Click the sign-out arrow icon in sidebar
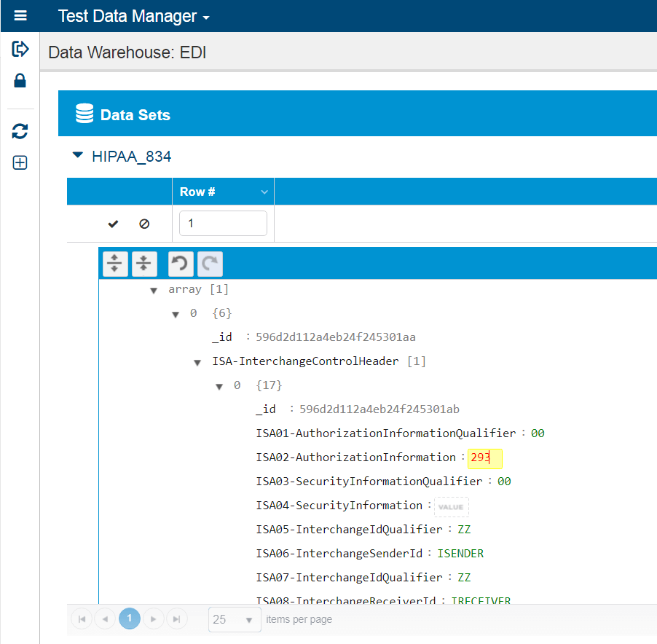Image resolution: width=657 pixels, height=644 pixels. (20, 49)
